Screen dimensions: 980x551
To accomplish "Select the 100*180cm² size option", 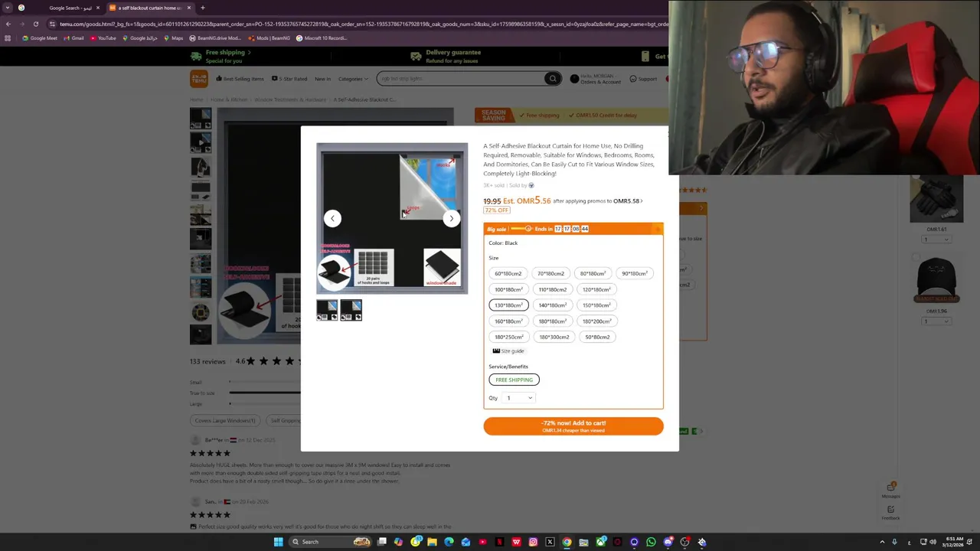I will point(508,289).
